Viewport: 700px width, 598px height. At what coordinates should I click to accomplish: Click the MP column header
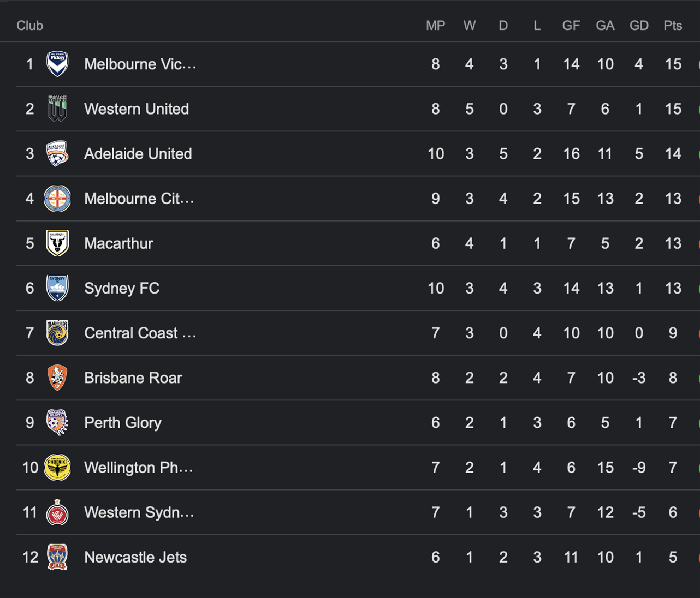[x=436, y=26]
